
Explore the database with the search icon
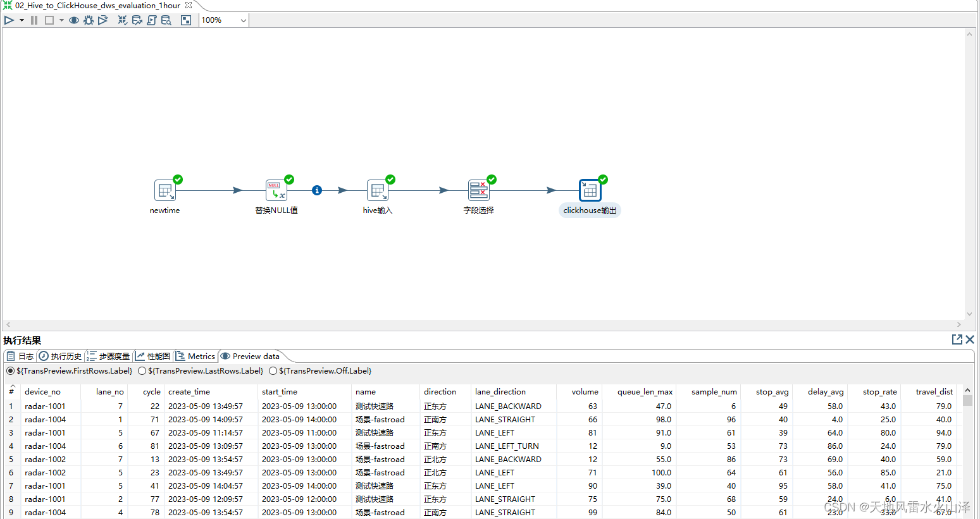pyautogui.click(x=166, y=20)
